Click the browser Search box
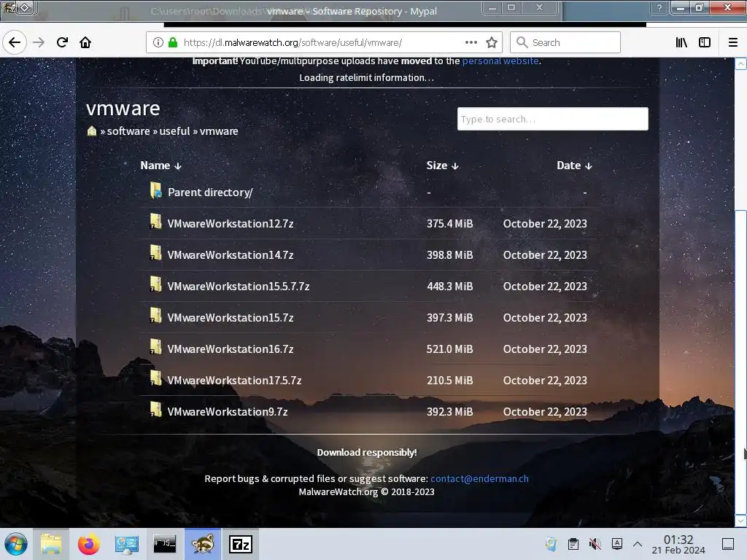Screen dimensions: 747x560 pos(565,42)
